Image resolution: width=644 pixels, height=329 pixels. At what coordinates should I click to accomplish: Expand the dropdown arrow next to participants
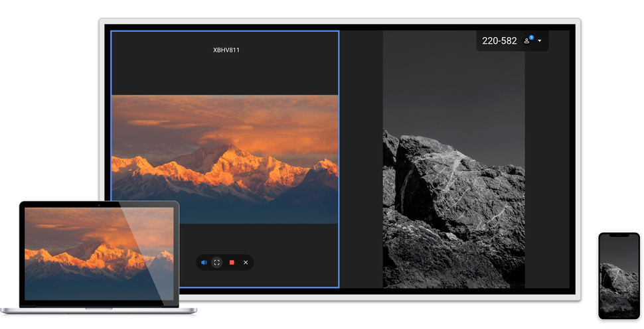(540, 41)
